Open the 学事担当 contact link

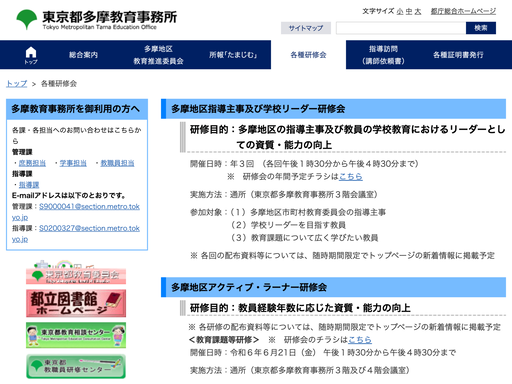[73, 163]
